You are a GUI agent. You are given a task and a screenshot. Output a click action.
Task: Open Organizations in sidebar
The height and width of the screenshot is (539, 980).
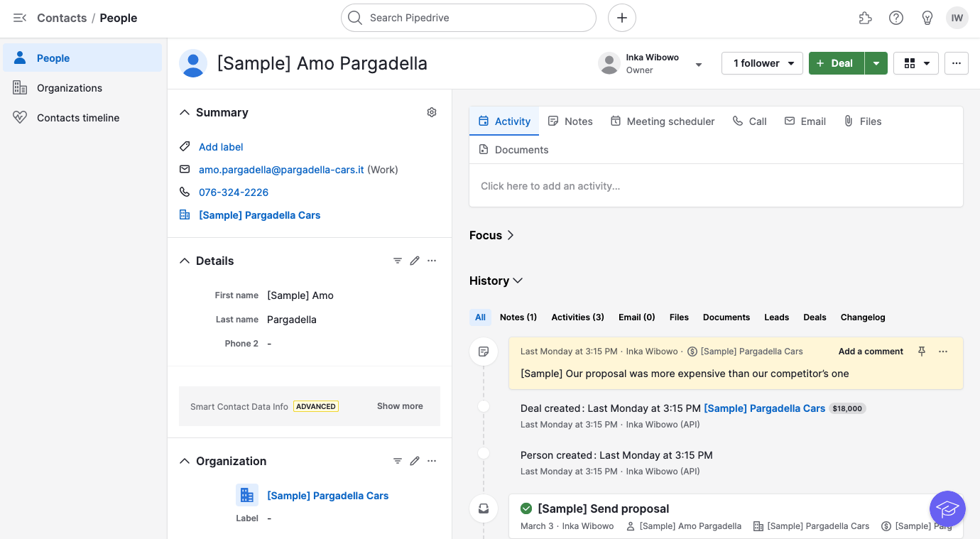(x=82, y=88)
